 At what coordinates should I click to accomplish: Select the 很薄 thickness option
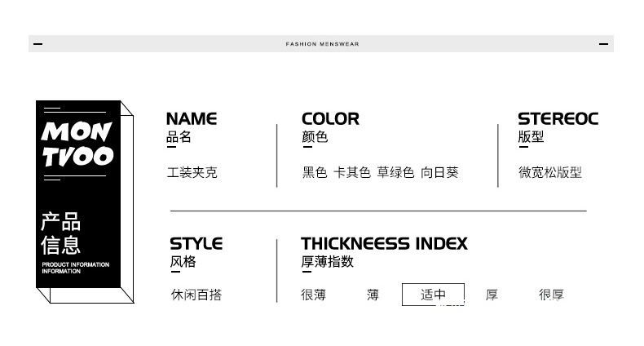[x=313, y=295]
